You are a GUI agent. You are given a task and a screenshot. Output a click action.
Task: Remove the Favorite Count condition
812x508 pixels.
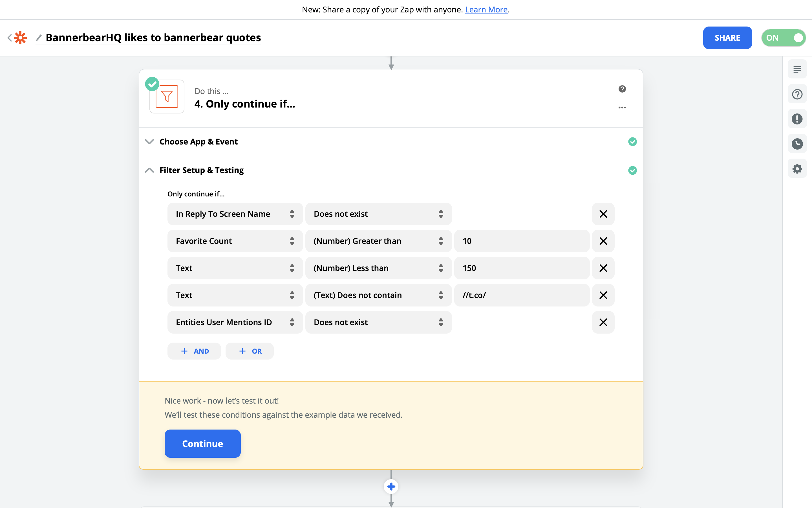[x=603, y=241]
